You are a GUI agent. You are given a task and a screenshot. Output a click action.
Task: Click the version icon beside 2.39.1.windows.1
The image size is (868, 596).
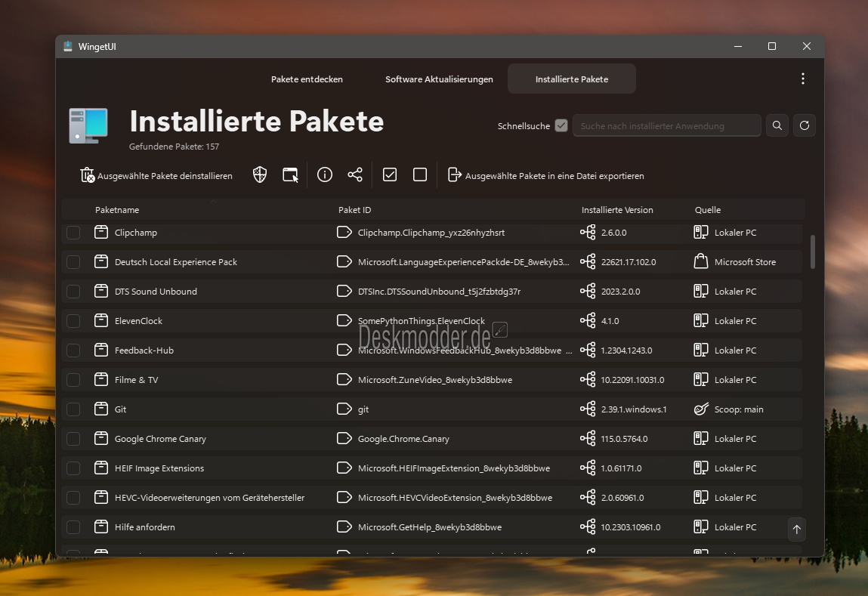point(588,409)
